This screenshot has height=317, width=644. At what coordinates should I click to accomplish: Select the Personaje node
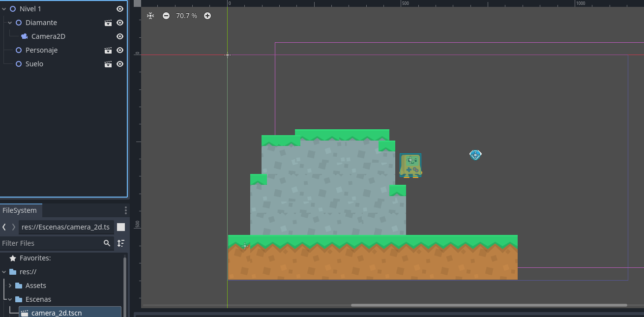pyautogui.click(x=42, y=50)
